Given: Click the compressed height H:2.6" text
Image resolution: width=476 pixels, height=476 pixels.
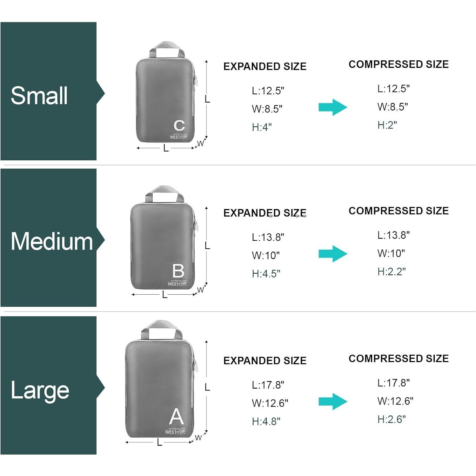Looking at the screenshot, I should (x=392, y=419).
